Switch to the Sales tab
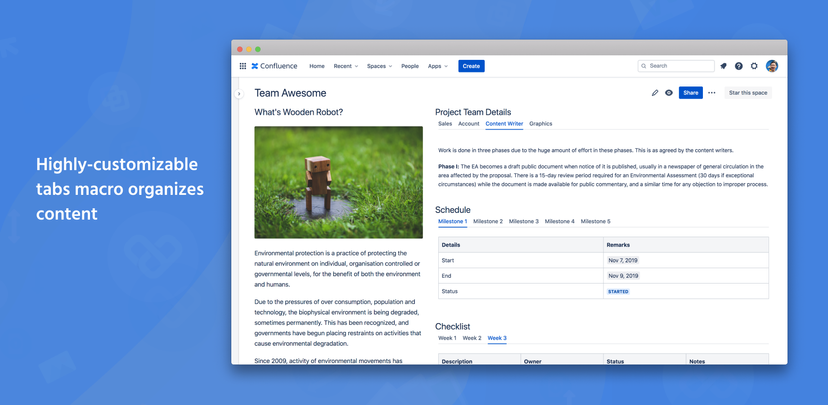 pos(445,124)
